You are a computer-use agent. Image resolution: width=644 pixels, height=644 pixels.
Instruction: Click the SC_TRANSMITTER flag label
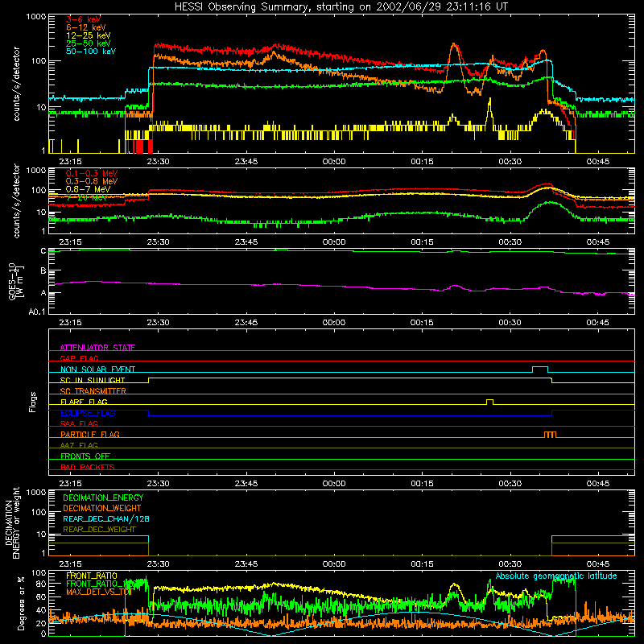tap(93, 391)
